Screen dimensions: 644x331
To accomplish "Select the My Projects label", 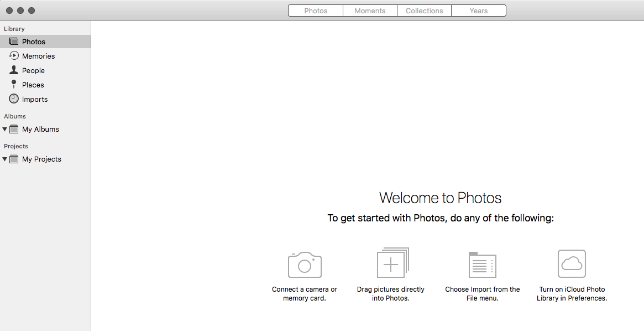I will (41, 159).
